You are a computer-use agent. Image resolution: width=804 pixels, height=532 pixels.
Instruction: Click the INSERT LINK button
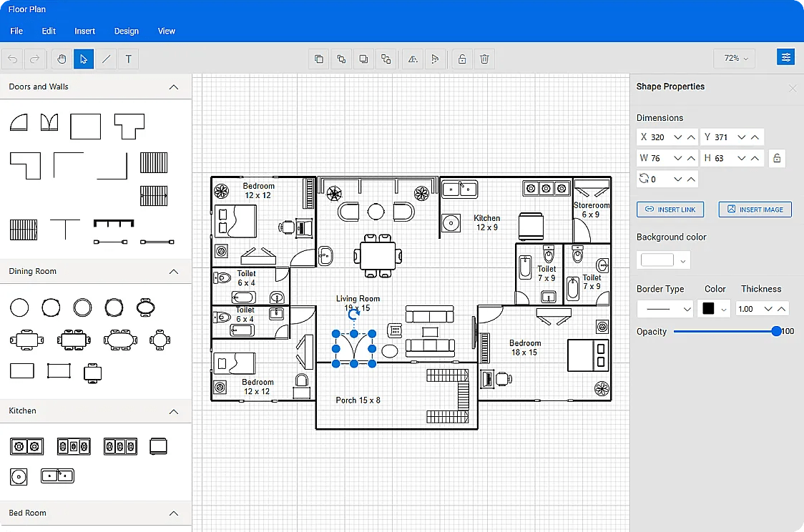[670, 209]
